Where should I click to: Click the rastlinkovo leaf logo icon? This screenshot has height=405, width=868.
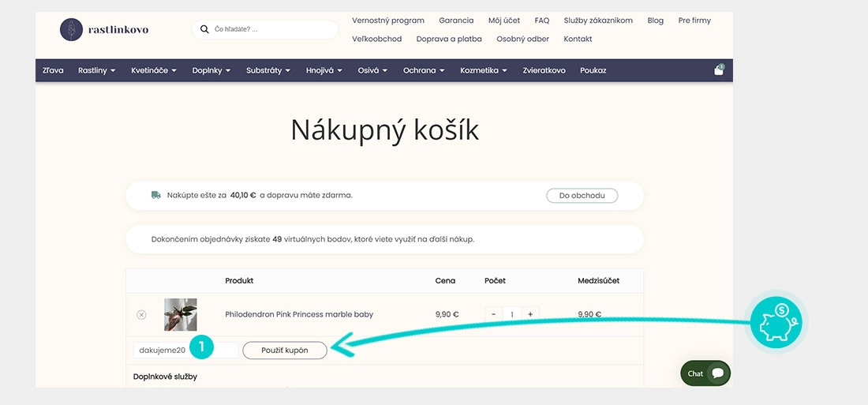(71, 29)
